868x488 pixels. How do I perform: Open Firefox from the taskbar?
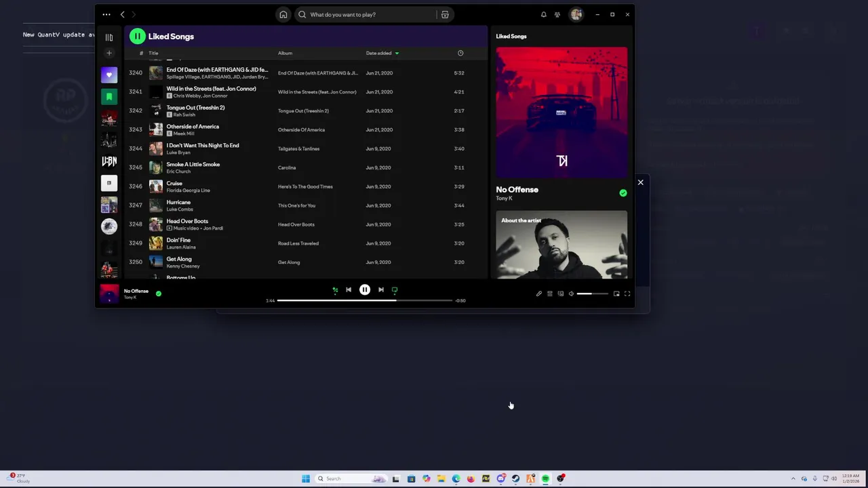[x=471, y=479]
